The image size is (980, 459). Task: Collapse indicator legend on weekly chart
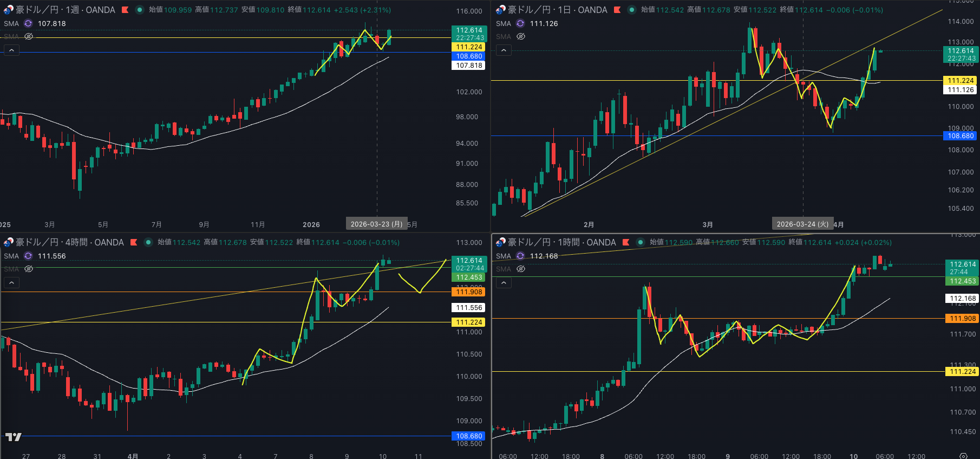coord(12,50)
